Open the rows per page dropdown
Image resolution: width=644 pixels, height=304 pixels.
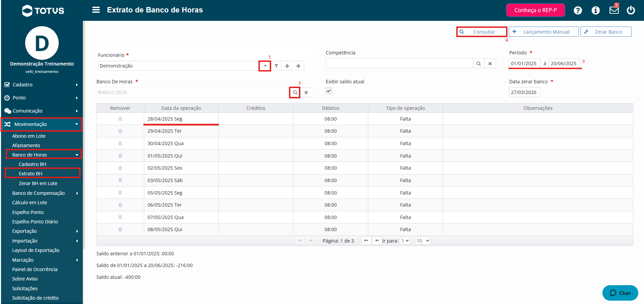423,241
